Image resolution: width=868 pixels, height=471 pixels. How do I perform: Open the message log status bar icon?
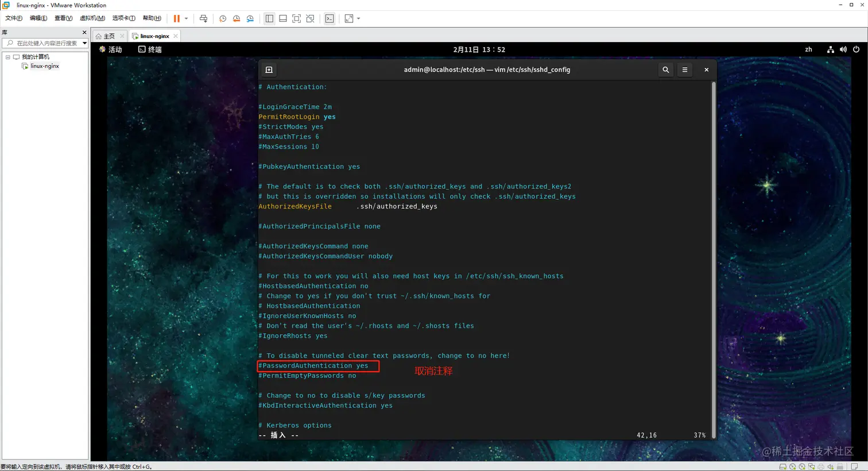coord(854,466)
